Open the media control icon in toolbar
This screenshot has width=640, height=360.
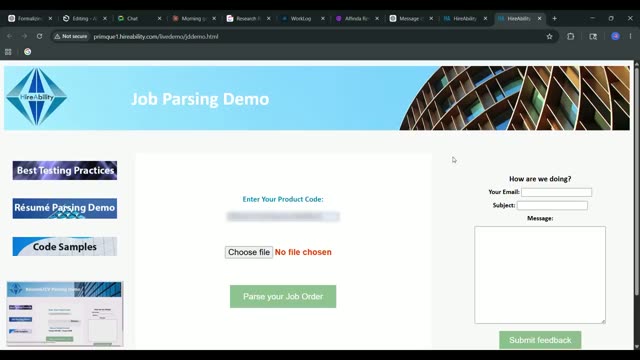click(593, 36)
